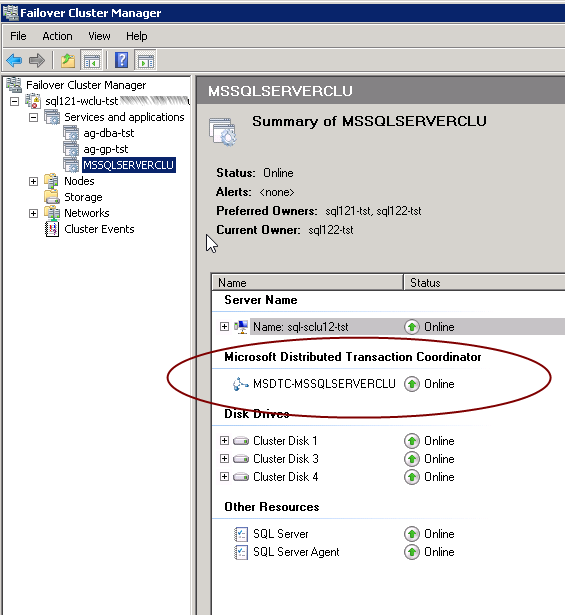The image size is (565, 615).
Task: Click the Summary of MSSQLSERVERCLU icon
Action: 223,132
